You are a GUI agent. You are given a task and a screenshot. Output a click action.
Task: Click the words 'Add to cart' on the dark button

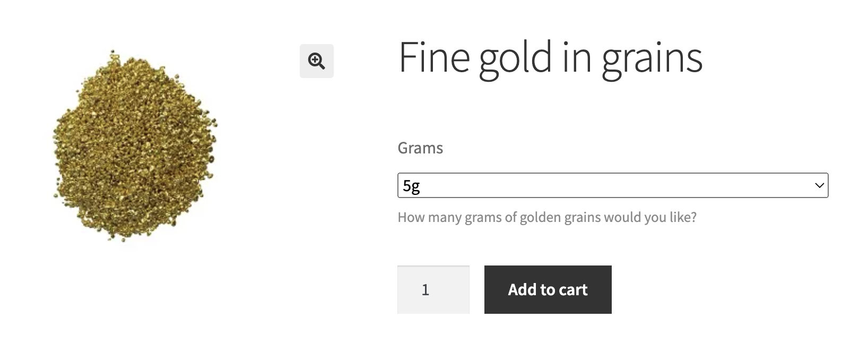point(548,289)
